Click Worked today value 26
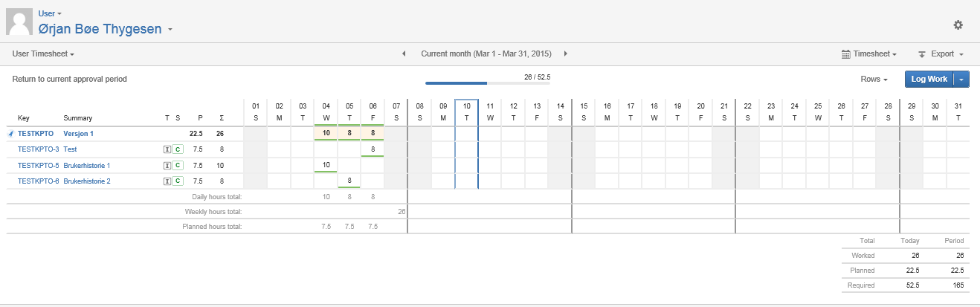Viewport: 980px width, 307px height. coord(915,255)
